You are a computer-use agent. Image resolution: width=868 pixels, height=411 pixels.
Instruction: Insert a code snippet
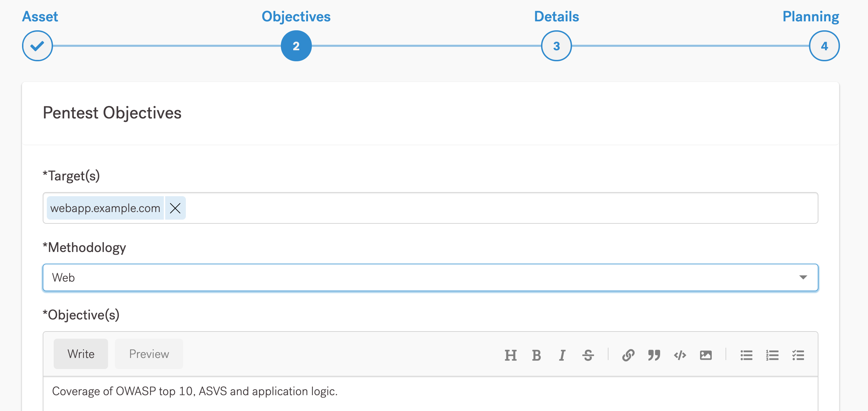click(x=680, y=355)
